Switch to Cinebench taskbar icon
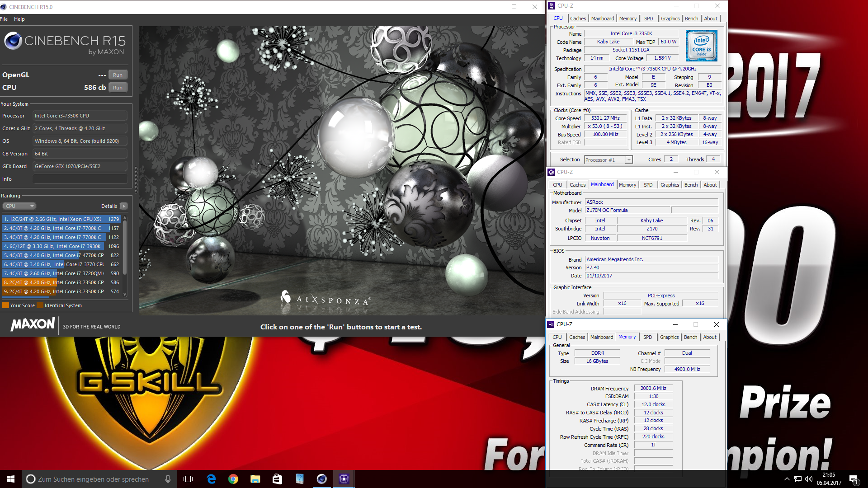The height and width of the screenshot is (488, 868). (x=322, y=479)
